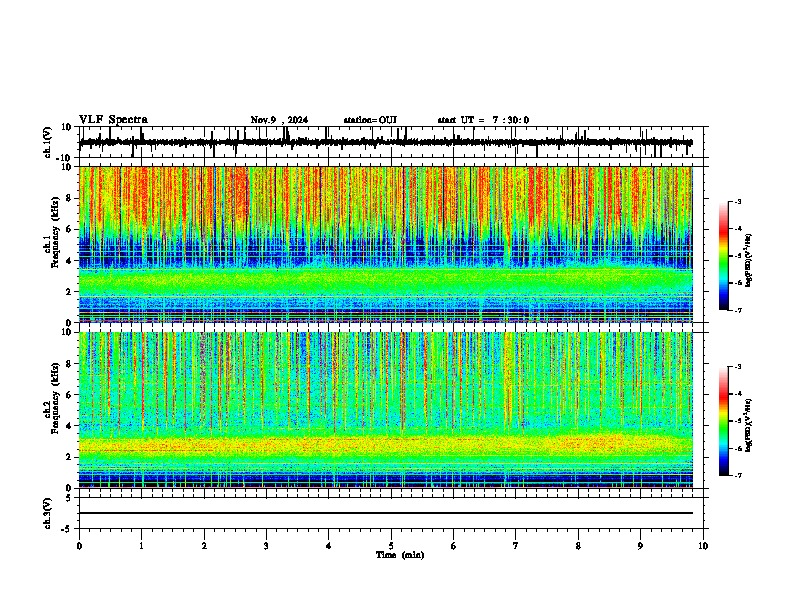Click the "Time (min)" x-axis label
The height and width of the screenshot is (612, 792).
click(x=400, y=555)
